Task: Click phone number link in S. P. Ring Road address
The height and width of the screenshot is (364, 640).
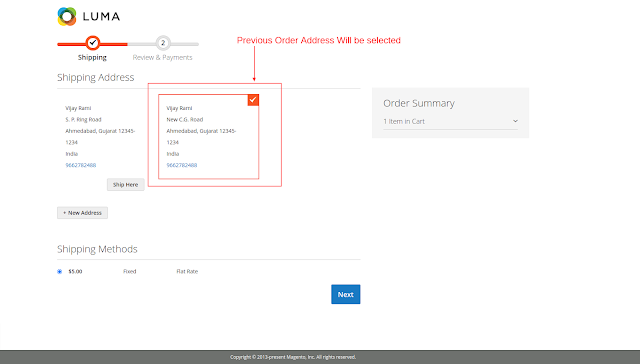Action: pos(81,165)
